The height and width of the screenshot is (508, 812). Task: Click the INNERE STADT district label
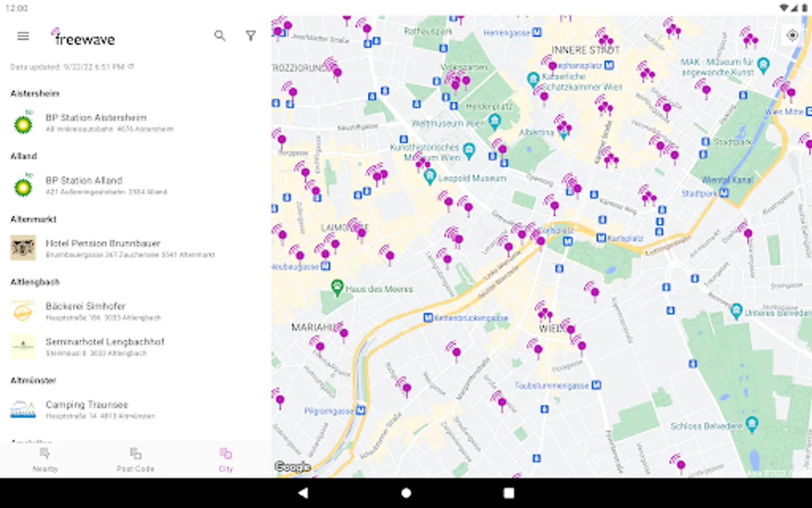click(x=585, y=50)
